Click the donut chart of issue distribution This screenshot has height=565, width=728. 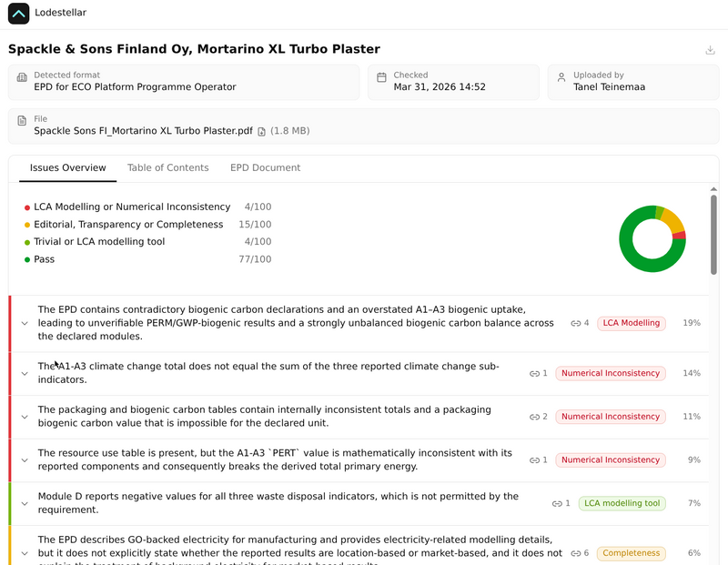pyautogui.click(x=652, y=238)
